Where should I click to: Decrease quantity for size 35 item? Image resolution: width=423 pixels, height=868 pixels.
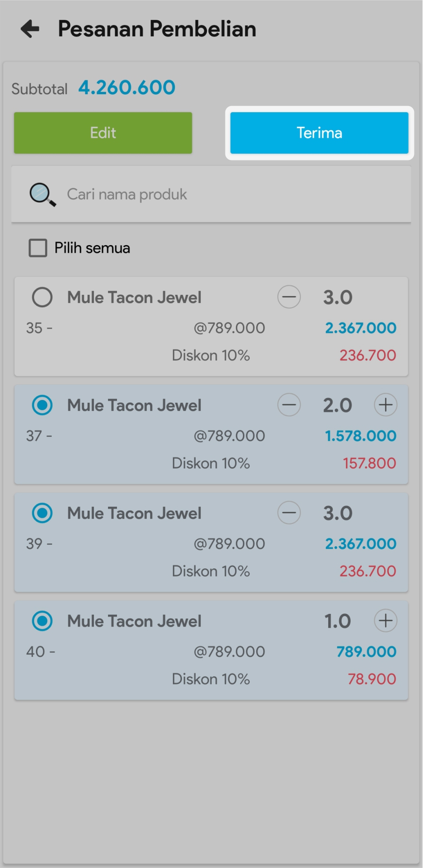tap(289, 297)
